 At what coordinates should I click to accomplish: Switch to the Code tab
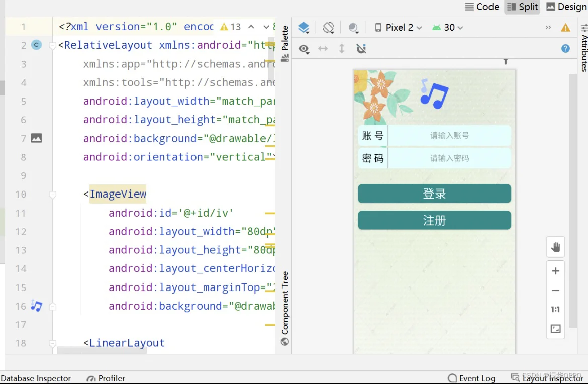point(481,7)
